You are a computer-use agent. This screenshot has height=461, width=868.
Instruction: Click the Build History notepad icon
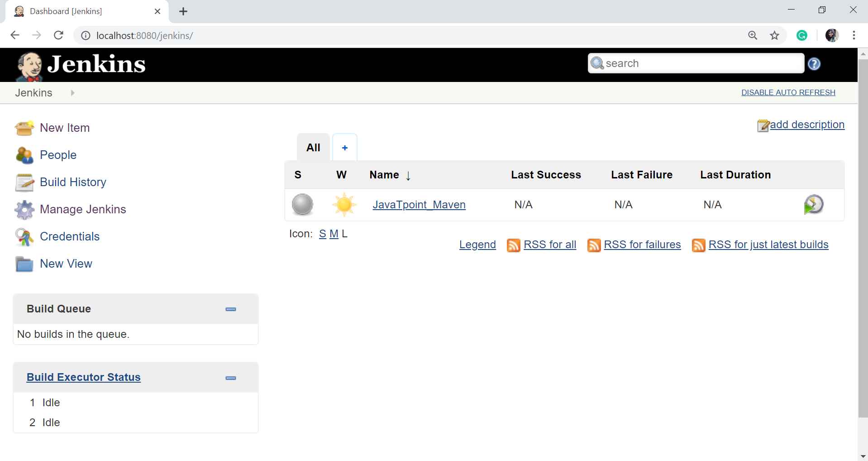(x=24, y=182)
